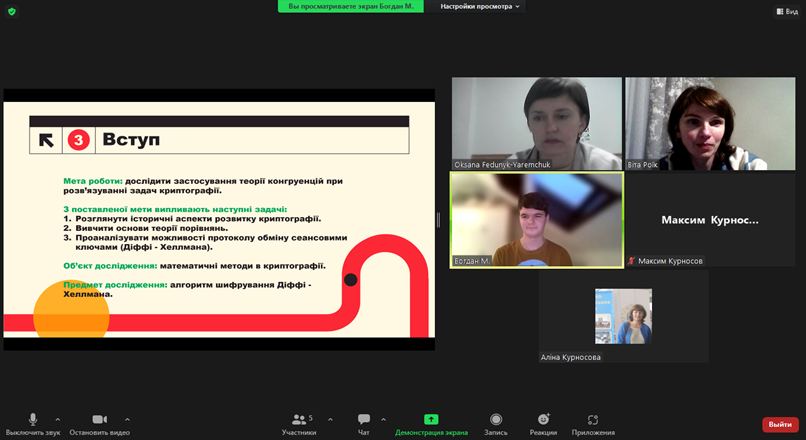Screen dimensions: 806x440
Task: Click the green encryption shield icon
Action: point(12,10)
